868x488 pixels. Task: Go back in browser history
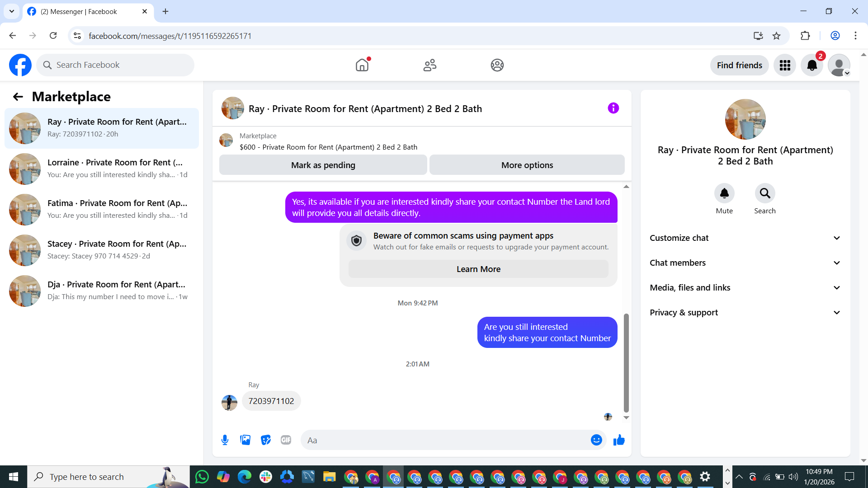click(13, 36)
